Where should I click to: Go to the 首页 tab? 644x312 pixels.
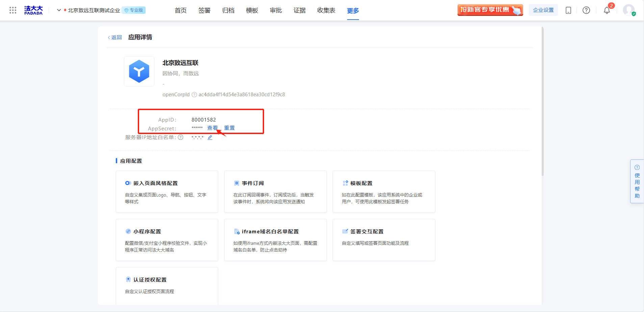click(x=181, y=10)
